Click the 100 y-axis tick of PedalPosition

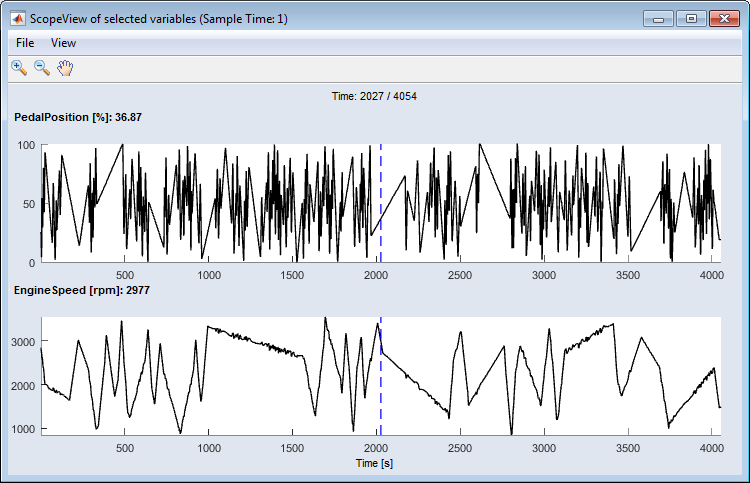point(27,146)
